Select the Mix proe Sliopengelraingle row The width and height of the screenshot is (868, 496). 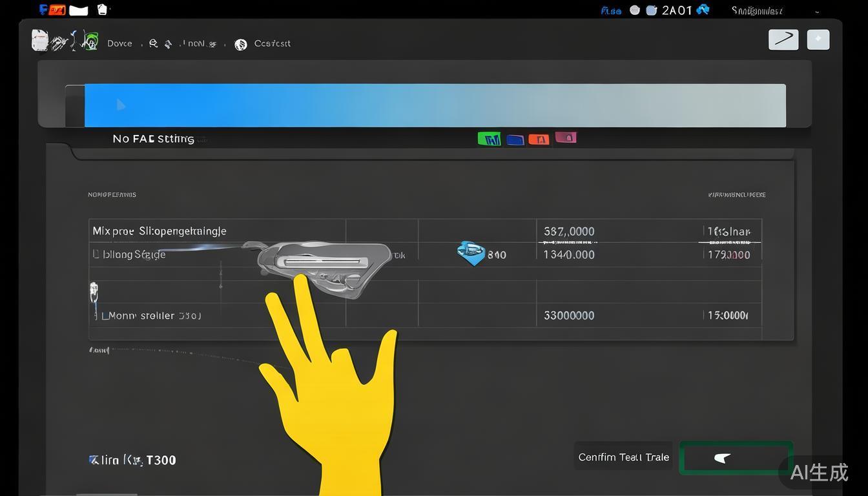pyautogui.click(x=160, y=231)
